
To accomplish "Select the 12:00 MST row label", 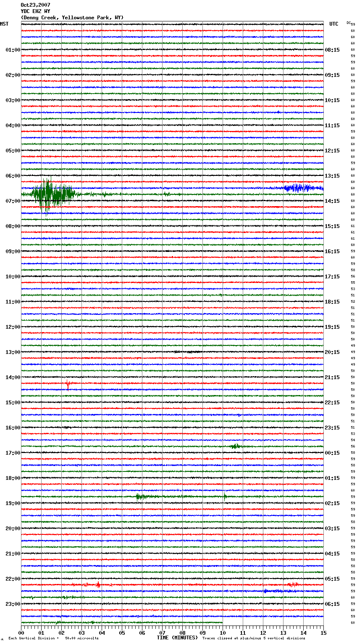I will point(13,327).
